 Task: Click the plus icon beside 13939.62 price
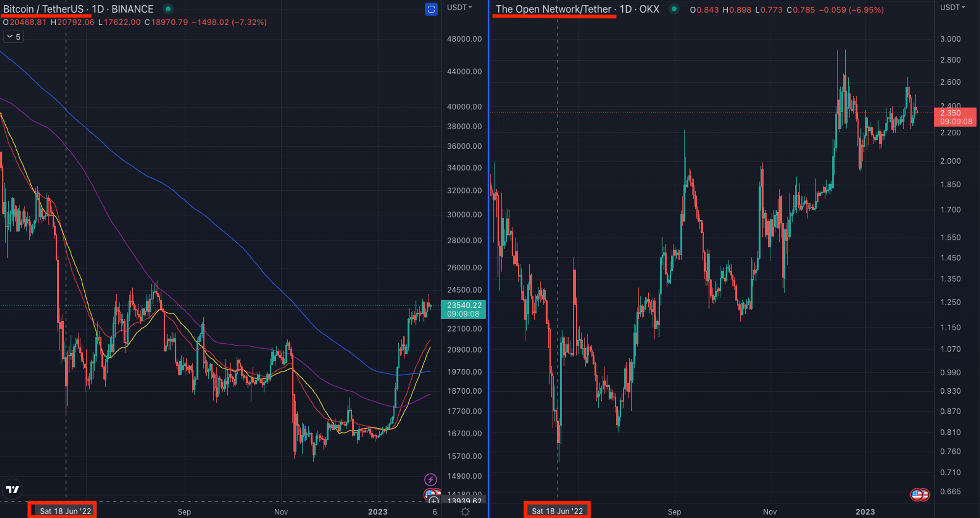click(x=433, y=501)
